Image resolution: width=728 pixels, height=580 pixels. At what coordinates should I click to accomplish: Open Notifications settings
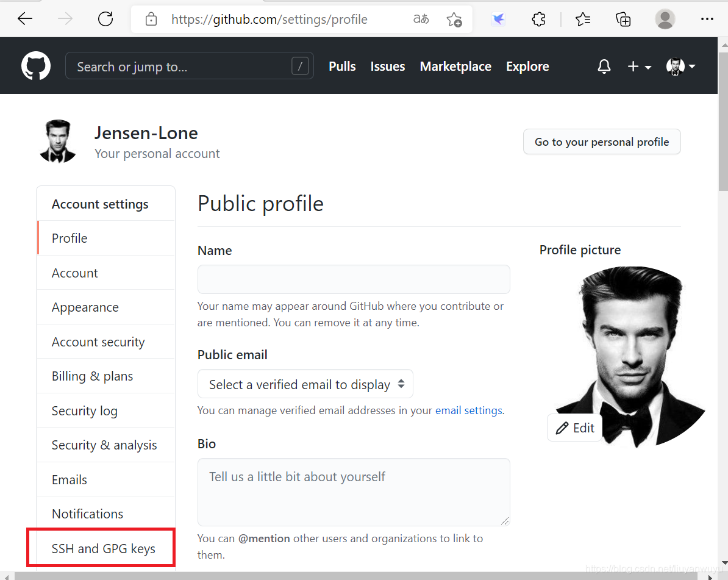[x=106, y=514]
